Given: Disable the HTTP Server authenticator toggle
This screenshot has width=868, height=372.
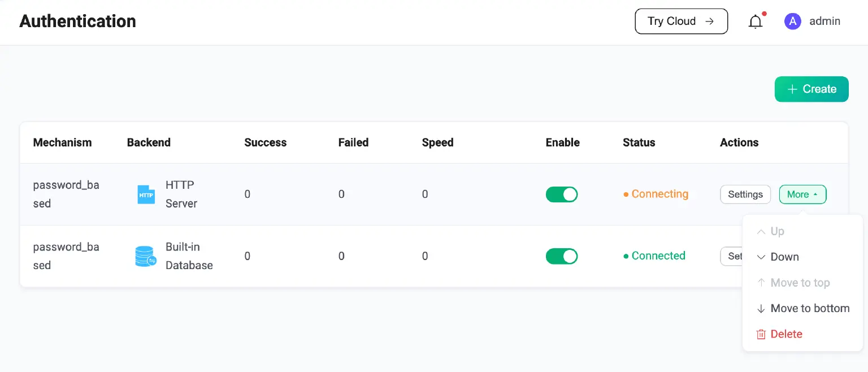Looking at the screenshot, I should coord(561,194).
